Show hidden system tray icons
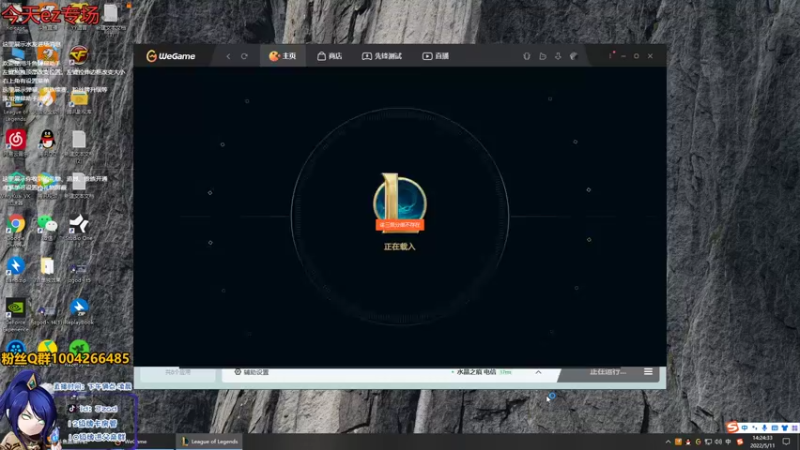Image resolution: width=800 pixels, height=450 pixels. coord(667,442)
